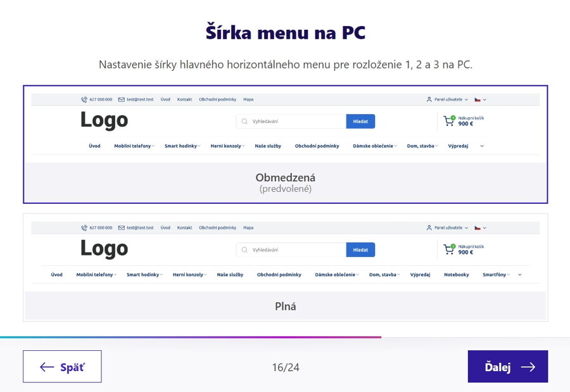The image size is (570, 392).
Task: Click the search magnifier icon in the Obmedzená preview
Action: click(x=244, y=121)
